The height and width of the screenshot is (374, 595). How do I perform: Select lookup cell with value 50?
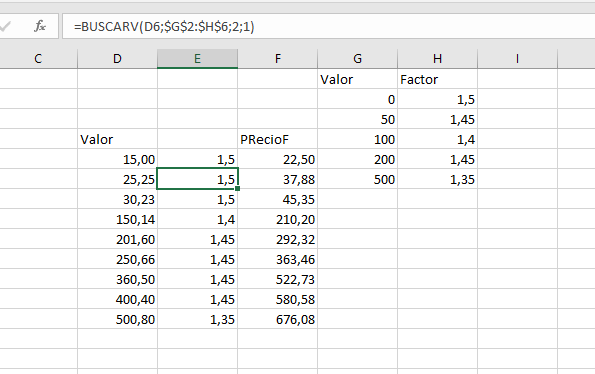tap(357, 119)
